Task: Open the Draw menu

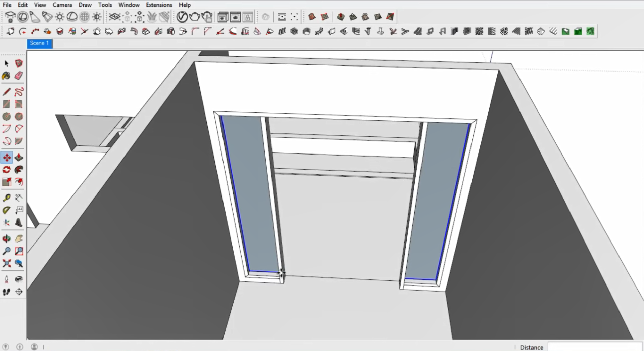Action: (85, 5)
